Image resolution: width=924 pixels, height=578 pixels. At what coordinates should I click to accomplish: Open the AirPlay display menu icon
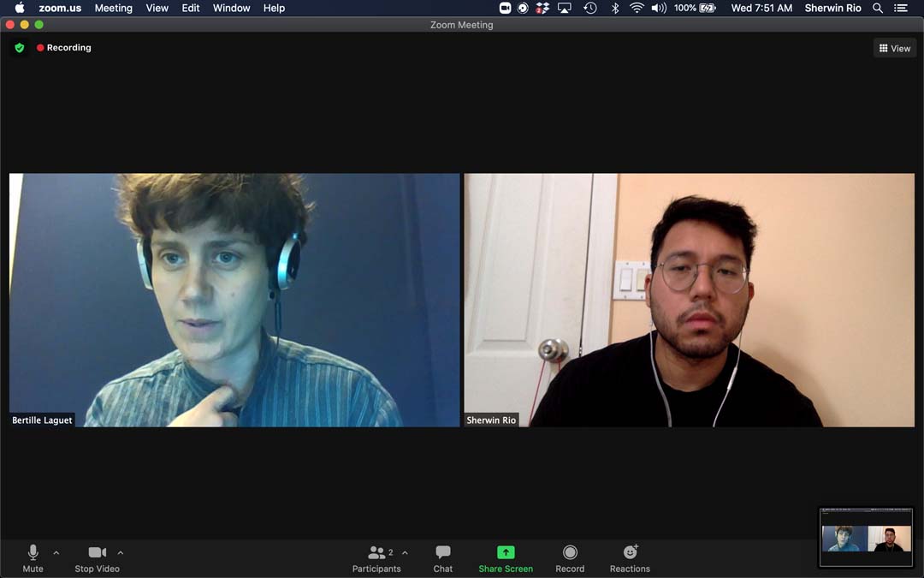[565, 8]
